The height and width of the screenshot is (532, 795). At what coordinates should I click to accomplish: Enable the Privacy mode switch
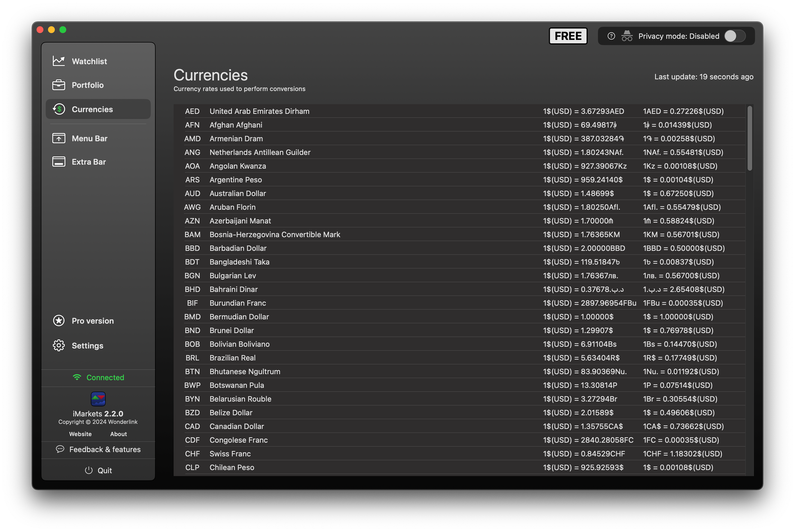(x=735, y=36)
